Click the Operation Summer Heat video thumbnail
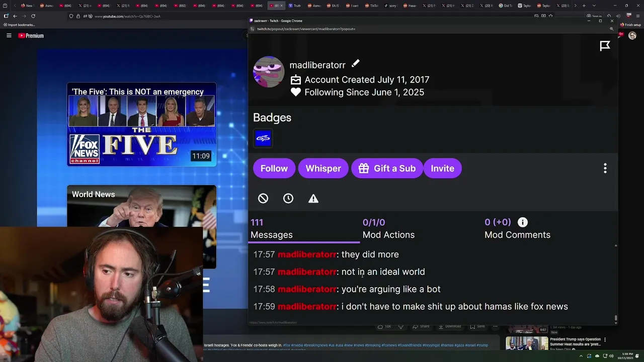 [x=526, y=343]
